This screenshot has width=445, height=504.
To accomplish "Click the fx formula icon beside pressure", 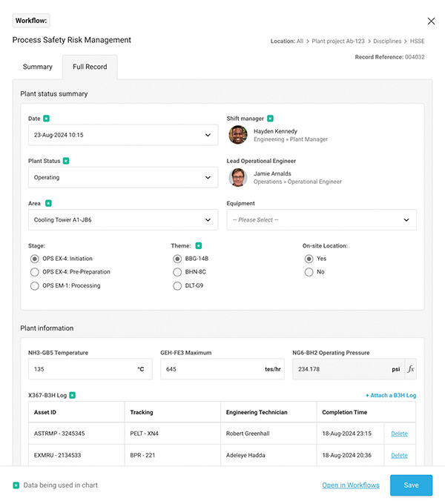I will [x=410, y=369].
